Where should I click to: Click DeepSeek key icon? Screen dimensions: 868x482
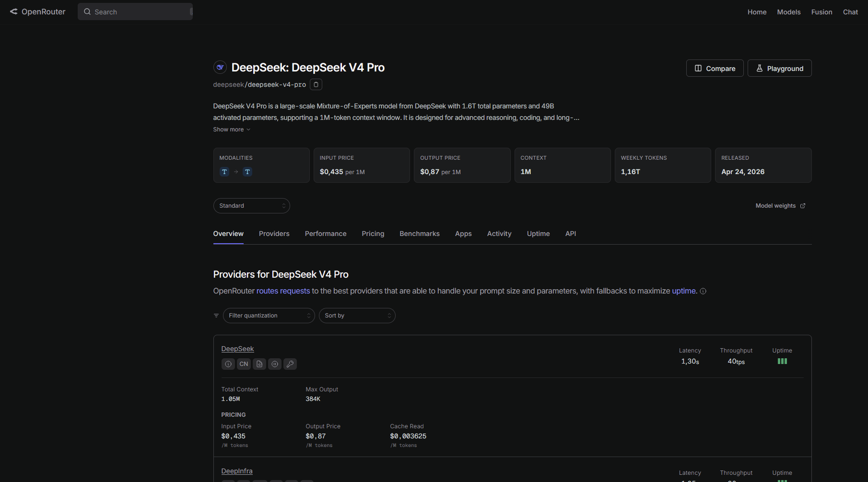[290, 364]
